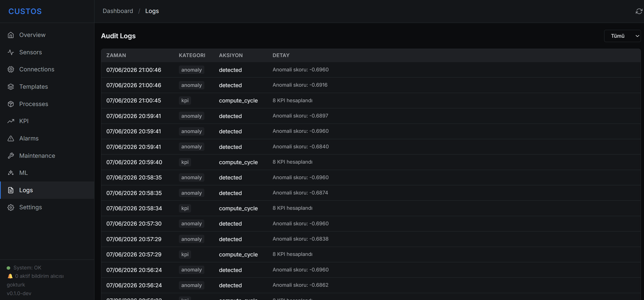Viewport: 644px width, 300px height.
Task: Refresh the logs with the reload icon
Action: pyautogui.click(x=639, y=11)
